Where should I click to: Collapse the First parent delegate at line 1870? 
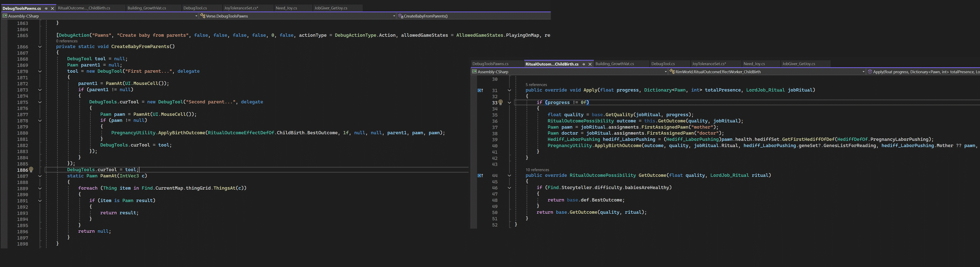pyautogui.click(x=40, y=71)
